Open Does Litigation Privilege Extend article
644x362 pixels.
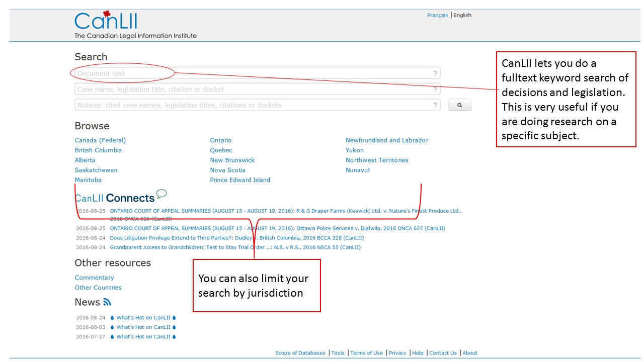[x=237, y=238]
